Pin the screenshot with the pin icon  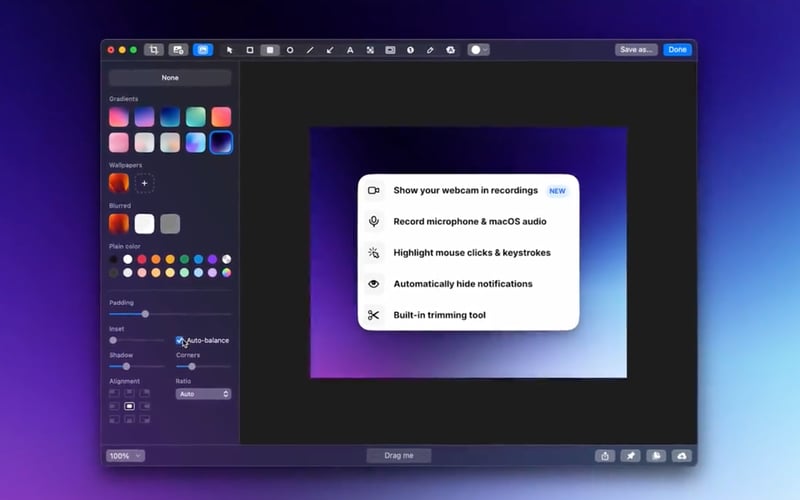click(631, 456)
